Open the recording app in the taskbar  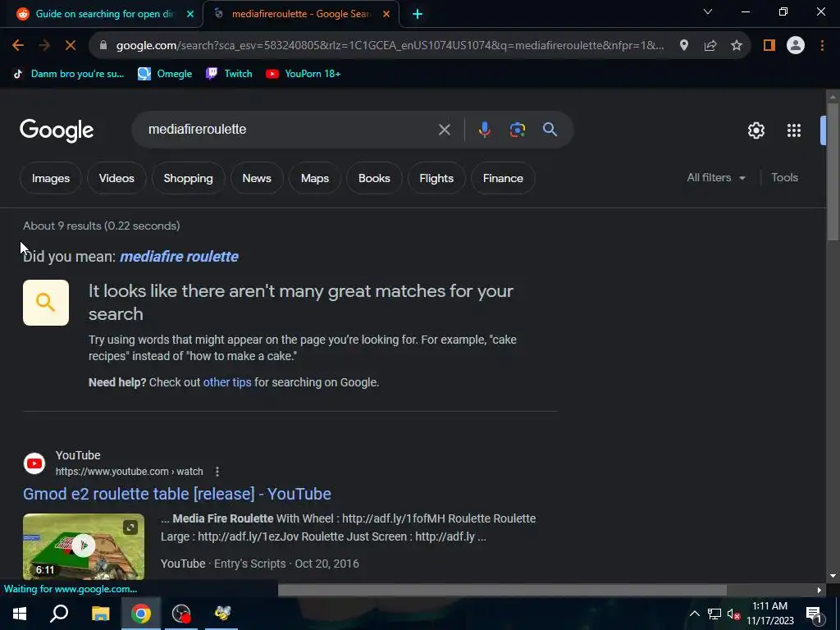pos(181,614)
